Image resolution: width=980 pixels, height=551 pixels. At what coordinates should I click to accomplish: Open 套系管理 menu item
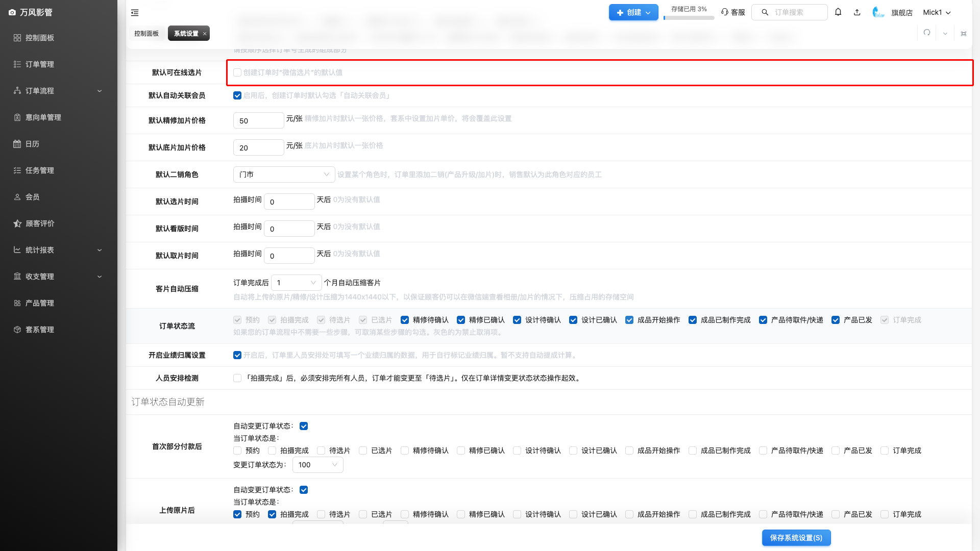click(40, 330)
